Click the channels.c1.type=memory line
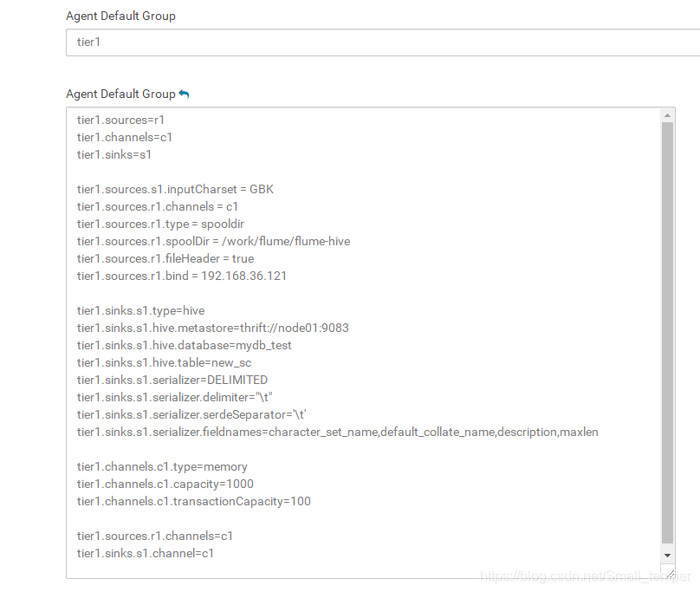The height and width of the screenshot is (592, 700). tap(162, 467)
